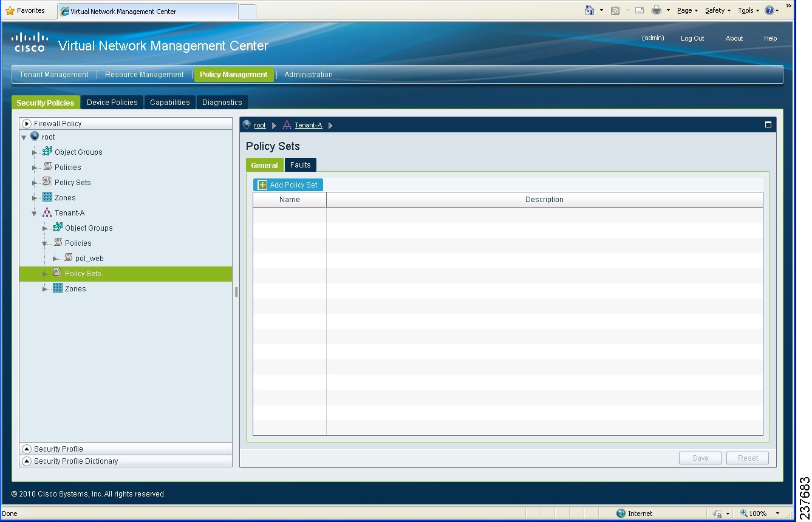Click the Add Policy Set button
Screen dimensions: 812x522
click(x=288, y=185)
